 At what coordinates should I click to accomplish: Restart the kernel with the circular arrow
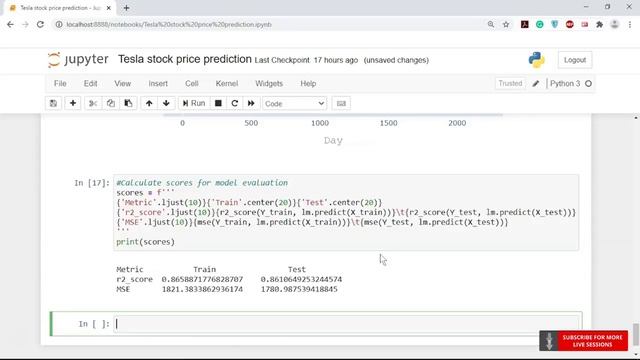[x=235, y=103]
